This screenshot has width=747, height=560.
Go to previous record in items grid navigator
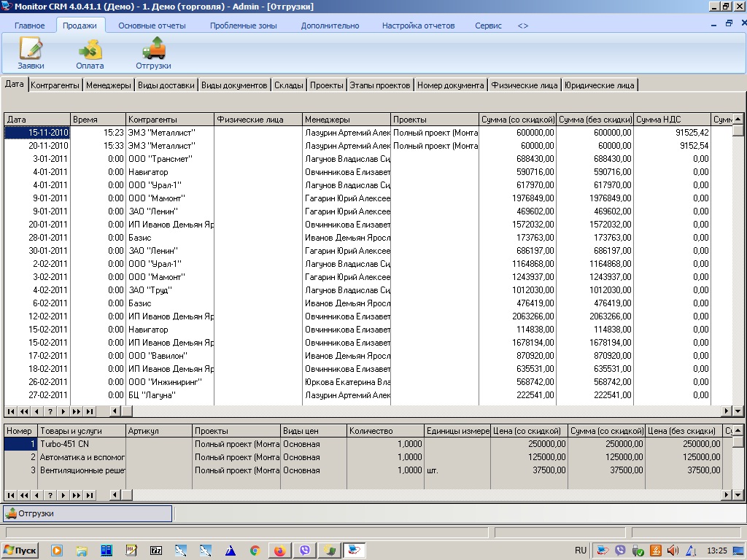click(x=36, y=495)
